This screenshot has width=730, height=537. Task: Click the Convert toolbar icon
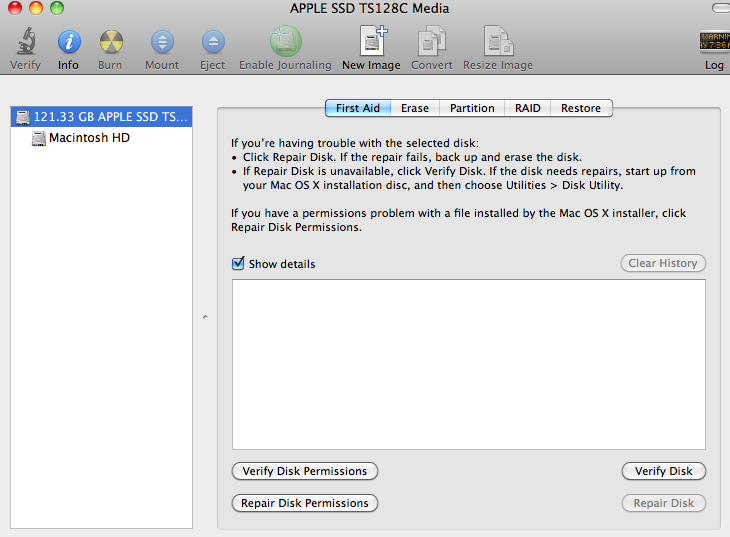[x=432, y=41]
